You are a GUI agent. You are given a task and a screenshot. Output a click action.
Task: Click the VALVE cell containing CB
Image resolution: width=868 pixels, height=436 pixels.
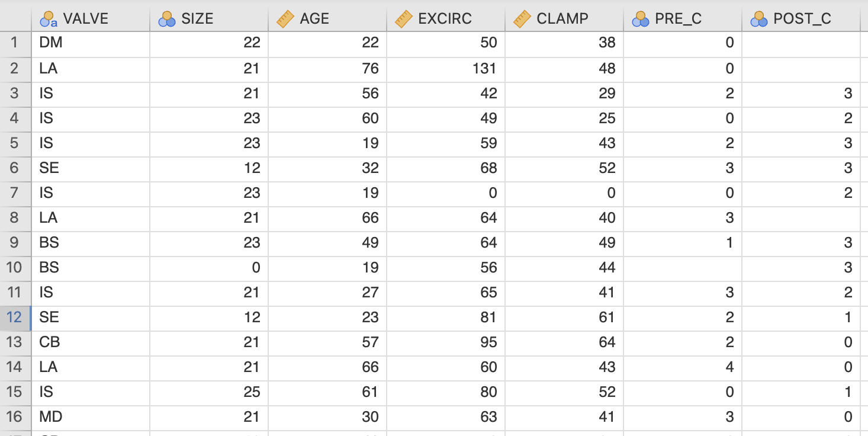tap(91, 342)
